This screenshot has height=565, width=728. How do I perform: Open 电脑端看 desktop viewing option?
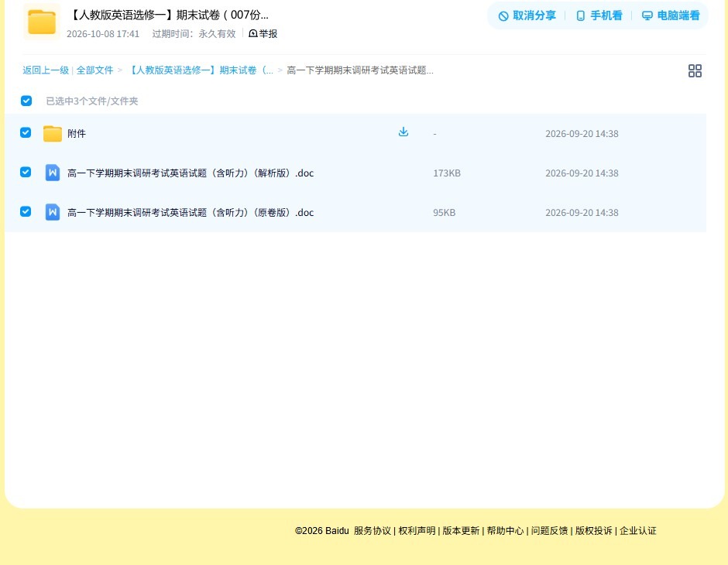[671, 15]
